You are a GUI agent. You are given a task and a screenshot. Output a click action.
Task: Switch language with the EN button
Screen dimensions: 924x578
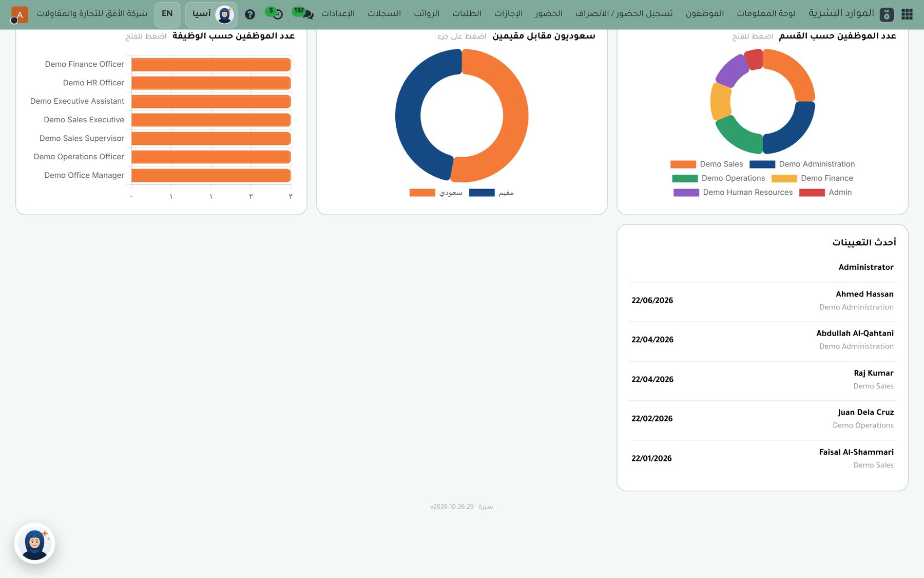(x=167, y=14)
